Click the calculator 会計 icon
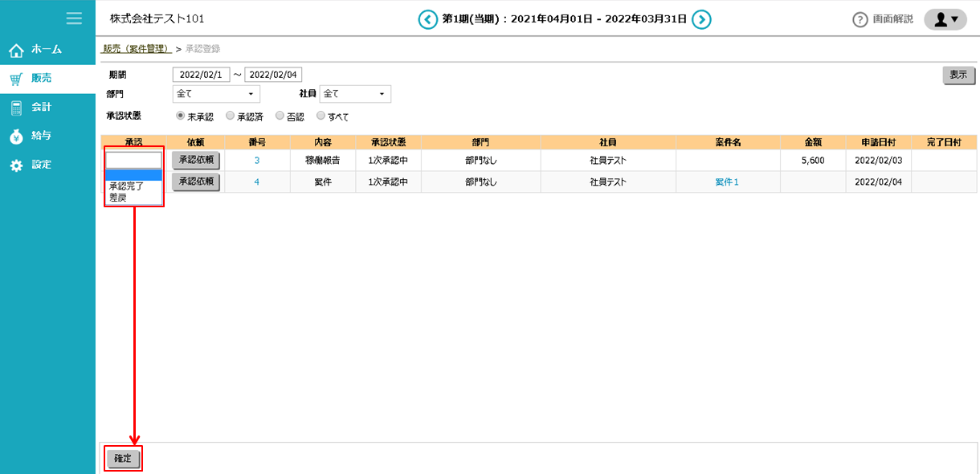The height and width of the screenshot is (474, 980). pyautogui.click(x=16, y=108)
